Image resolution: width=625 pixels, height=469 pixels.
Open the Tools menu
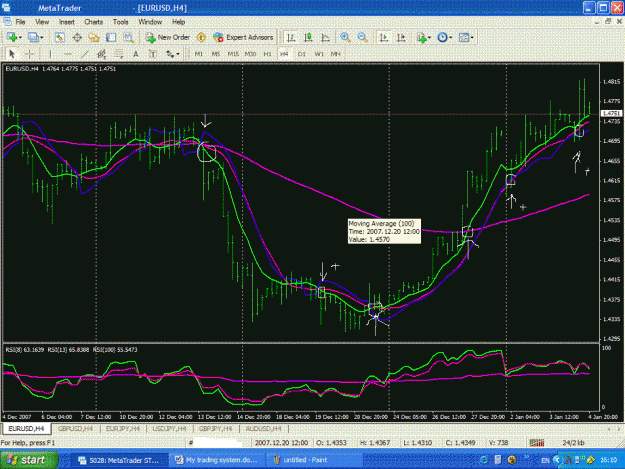120,22
